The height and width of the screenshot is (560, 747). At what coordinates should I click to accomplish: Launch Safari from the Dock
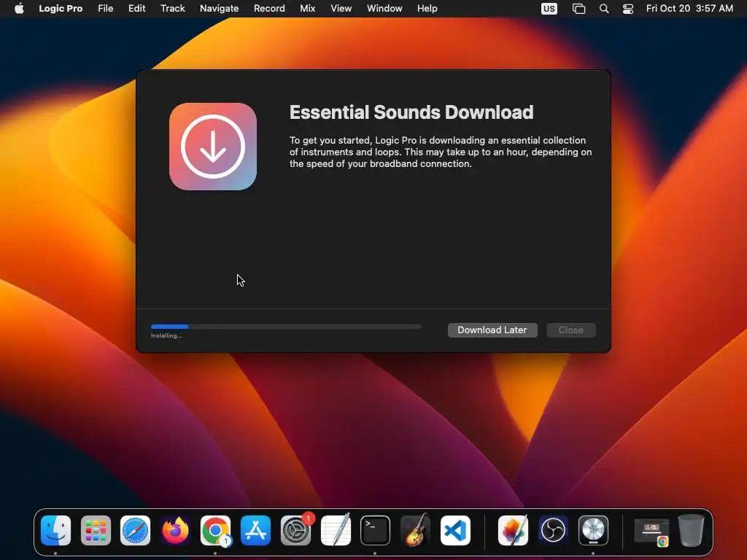tap(135, 530)
